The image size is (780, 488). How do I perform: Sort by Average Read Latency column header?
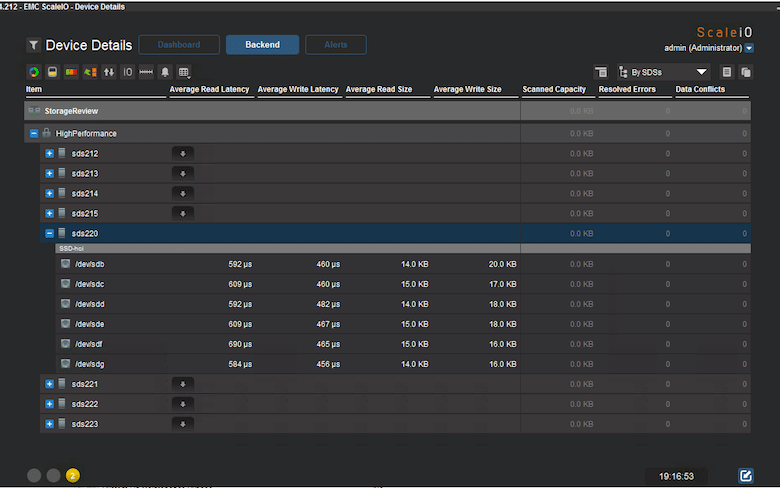coord(209,90)
